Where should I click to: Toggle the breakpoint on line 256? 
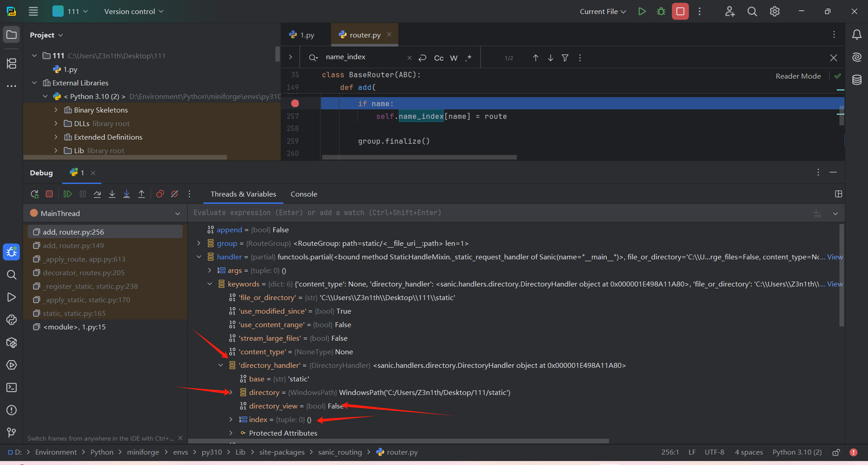(295, 103)
